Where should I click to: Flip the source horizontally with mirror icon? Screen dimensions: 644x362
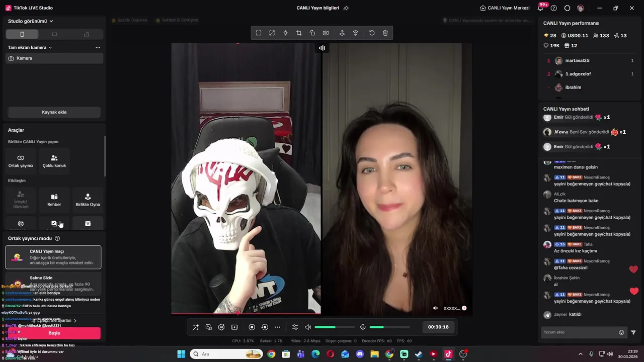326,33
